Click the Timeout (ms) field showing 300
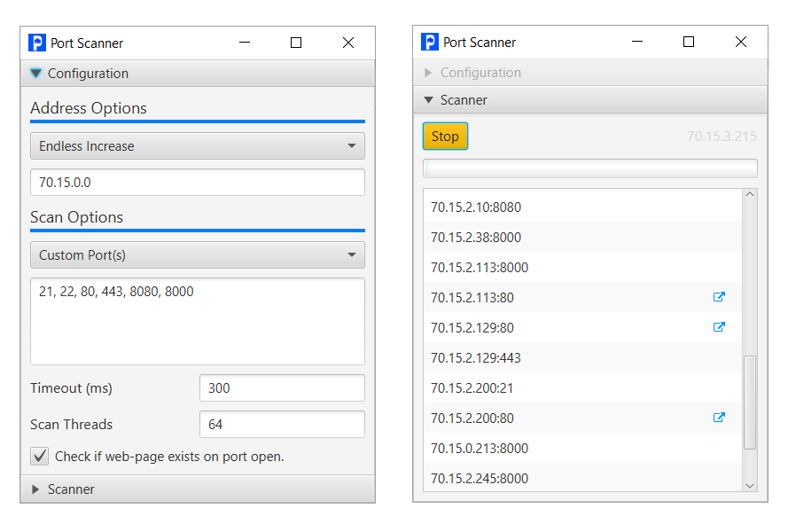This screenshot has height=532, width=788. click(x=282, y=387)
